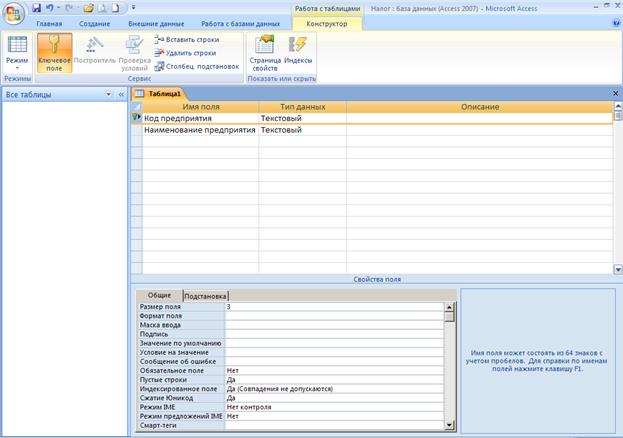Select the Конструктор ribbon tab

327,24
